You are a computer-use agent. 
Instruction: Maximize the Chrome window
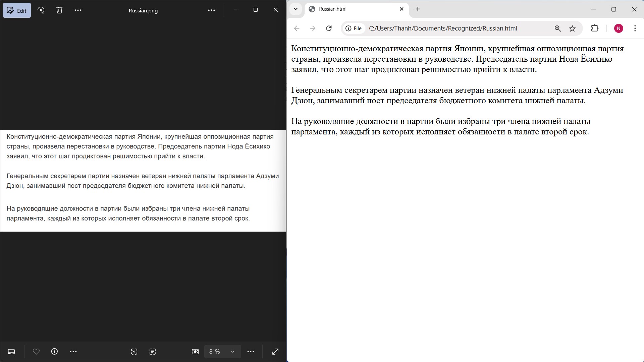[613, 9]
